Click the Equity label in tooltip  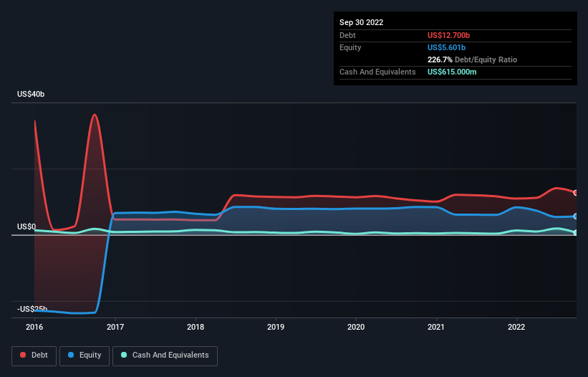coord(350,47)
